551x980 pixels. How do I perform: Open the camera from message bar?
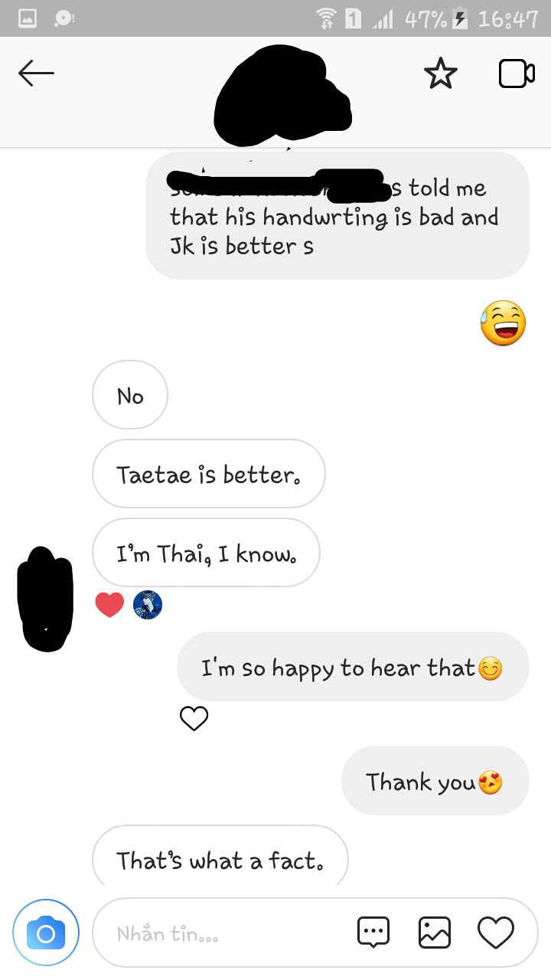(46, 933)
